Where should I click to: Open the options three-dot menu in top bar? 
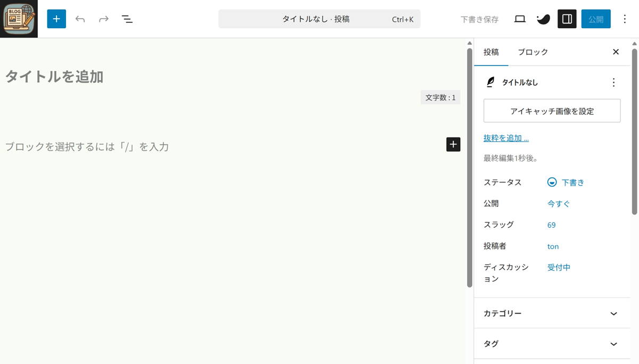[x=625, y=19]
